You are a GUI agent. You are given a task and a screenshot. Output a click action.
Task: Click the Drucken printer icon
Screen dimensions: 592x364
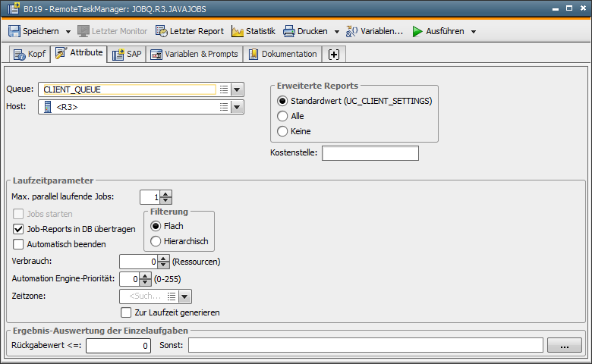289,32
